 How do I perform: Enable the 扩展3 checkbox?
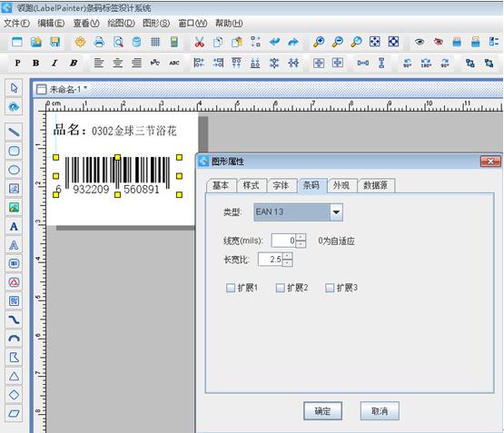tap(330, 288)
